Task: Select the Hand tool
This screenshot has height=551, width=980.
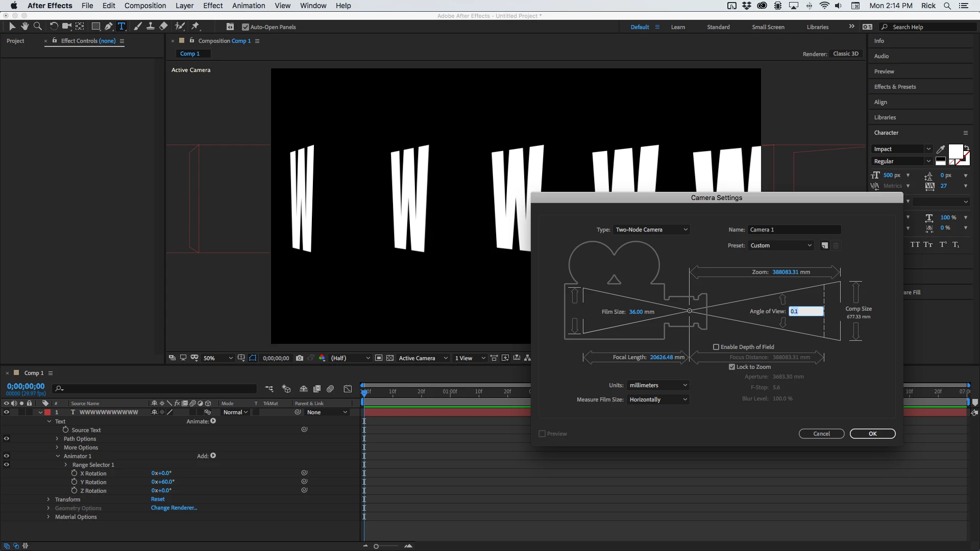Action: [24, 26]
